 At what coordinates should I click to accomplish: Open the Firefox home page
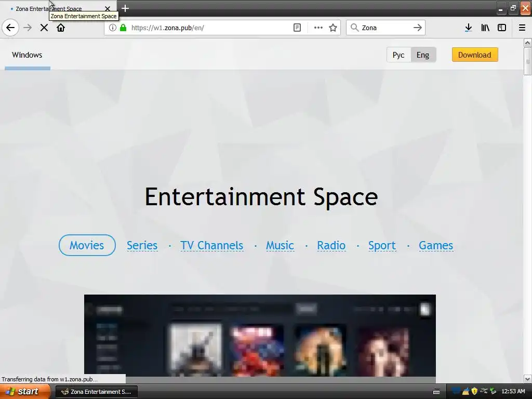click(x=61, y=28)
